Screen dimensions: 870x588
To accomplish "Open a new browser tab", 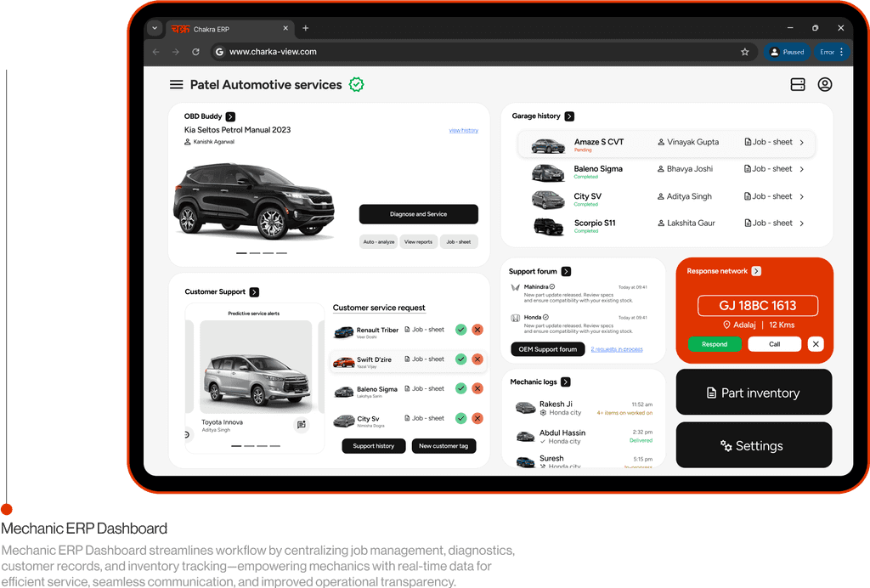I will tap(305, 28).
